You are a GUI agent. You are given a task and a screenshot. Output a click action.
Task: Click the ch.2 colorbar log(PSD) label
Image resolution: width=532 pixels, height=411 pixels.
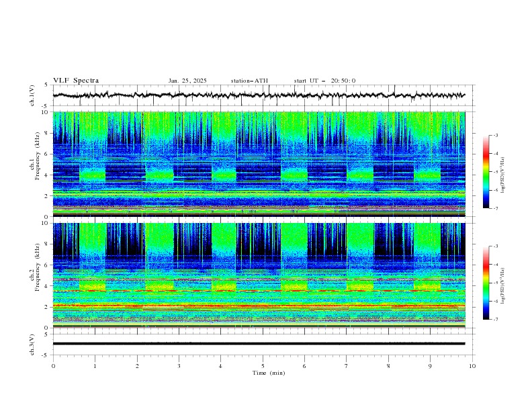(503, 286)
